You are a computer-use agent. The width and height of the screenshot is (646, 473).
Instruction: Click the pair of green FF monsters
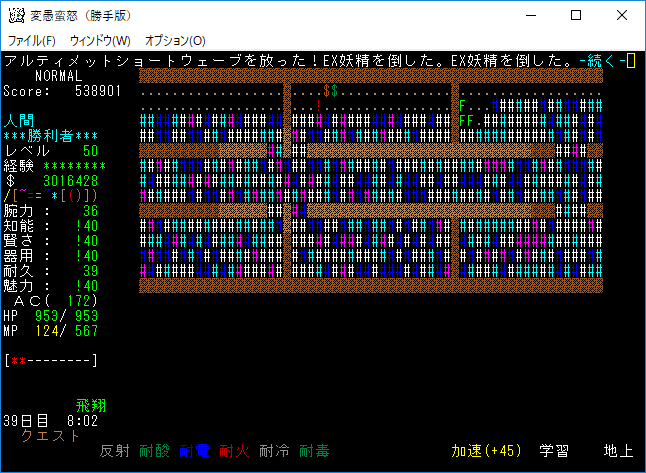(x=465, y=120)
